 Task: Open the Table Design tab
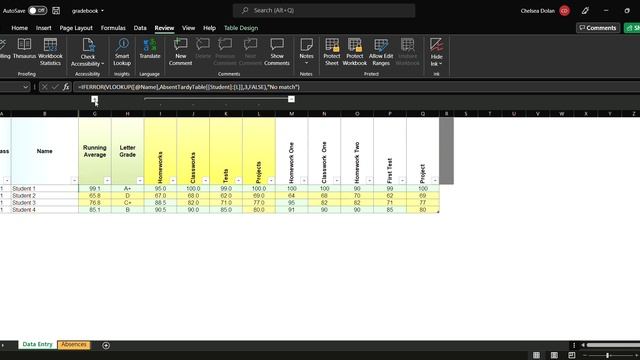[x=241, y=28]
